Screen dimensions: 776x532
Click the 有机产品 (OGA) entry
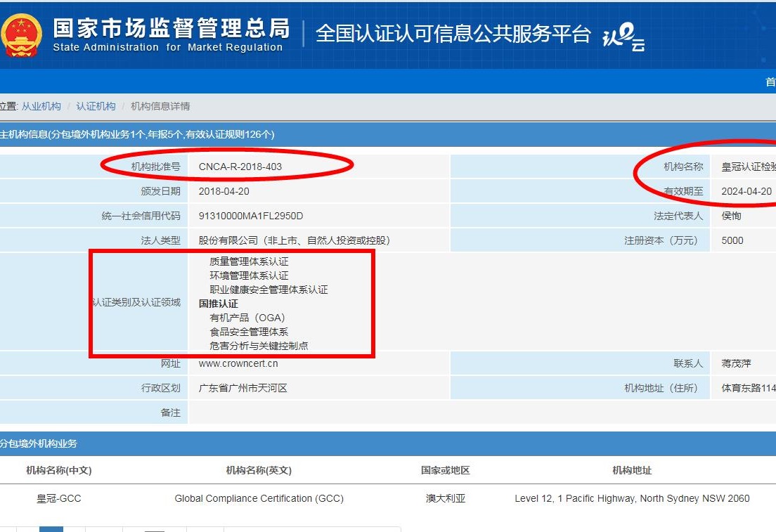[247, 318]
